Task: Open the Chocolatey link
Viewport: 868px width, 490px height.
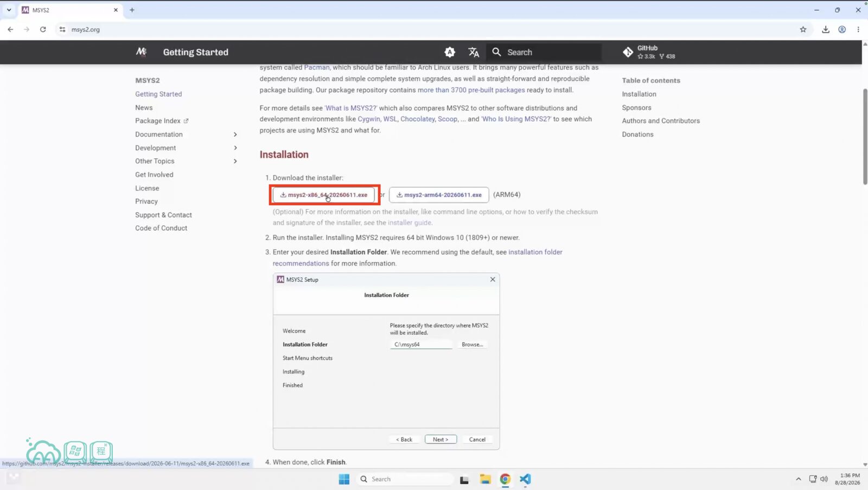Action: coord(418,119)
